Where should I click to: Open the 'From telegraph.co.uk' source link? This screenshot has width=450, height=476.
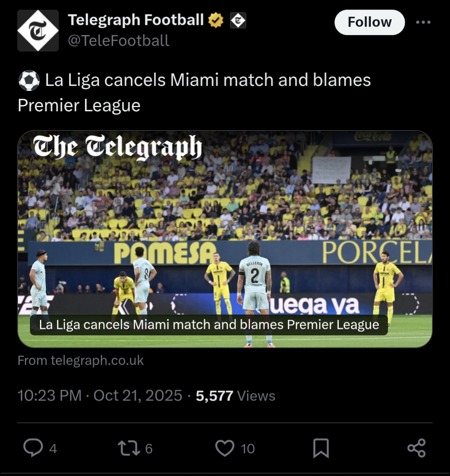point(80,361)
